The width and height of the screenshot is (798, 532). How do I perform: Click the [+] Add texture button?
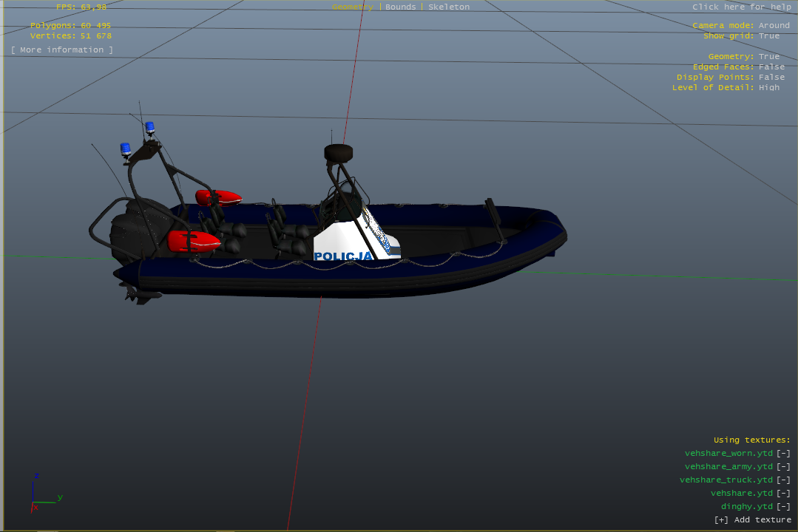pyautogui.click(x=752, y=520)
